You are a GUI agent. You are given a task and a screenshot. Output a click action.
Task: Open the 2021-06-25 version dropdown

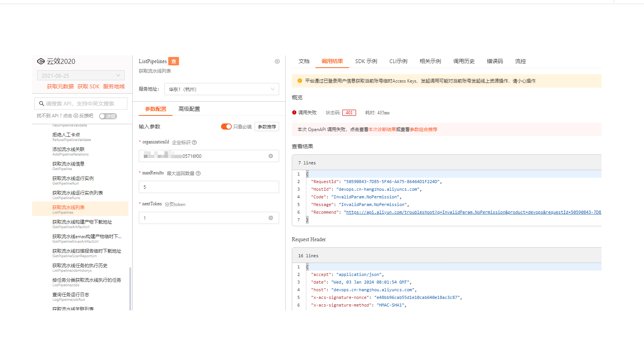pyautogui.click(x=81, y=75)
